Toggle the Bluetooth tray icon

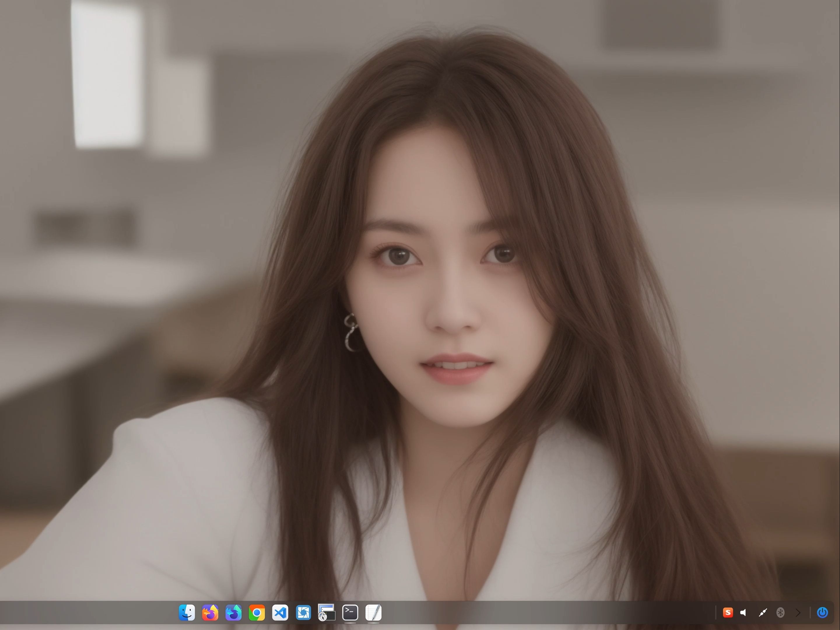[x=781, y=612]
